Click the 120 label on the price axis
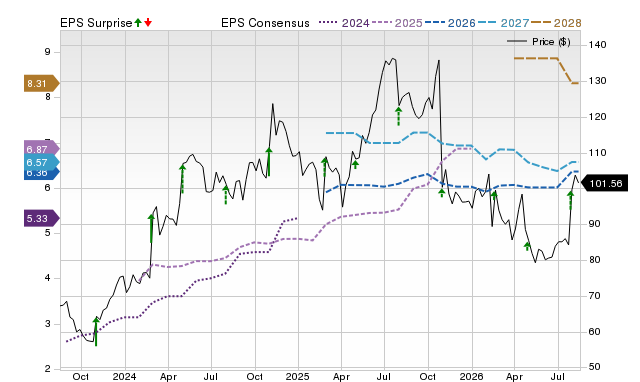The image size is (640, 382). [598, 117]
